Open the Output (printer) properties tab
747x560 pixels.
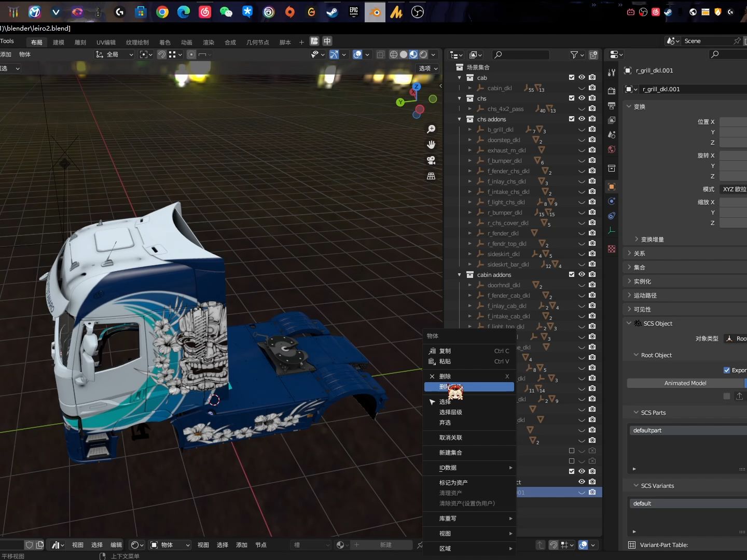611,105
